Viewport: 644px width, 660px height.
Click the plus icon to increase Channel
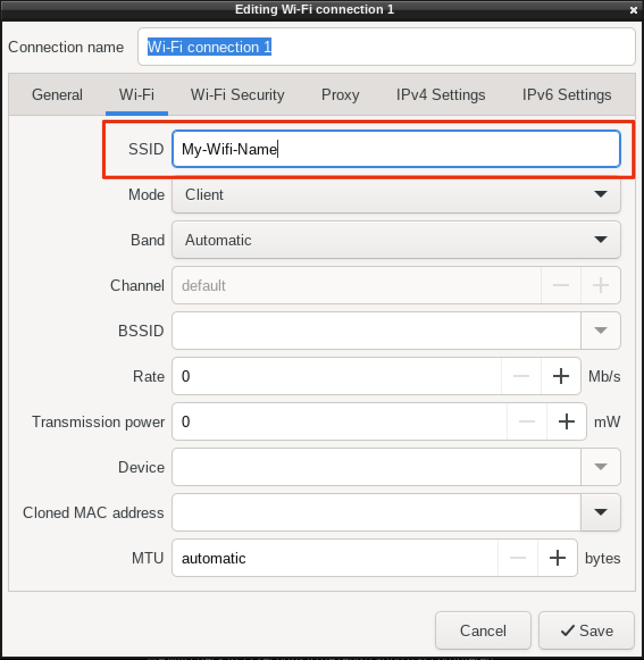coord(600,285)
